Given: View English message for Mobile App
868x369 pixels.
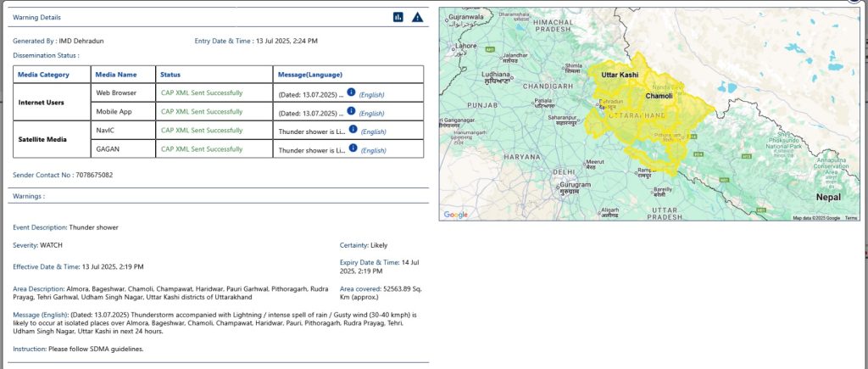Looking at the screenshot, I should pos(371,114).
